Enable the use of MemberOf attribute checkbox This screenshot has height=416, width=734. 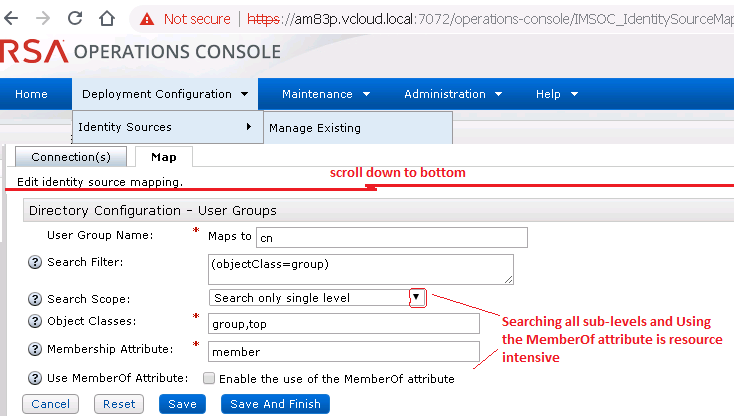[x=209, y=379]
